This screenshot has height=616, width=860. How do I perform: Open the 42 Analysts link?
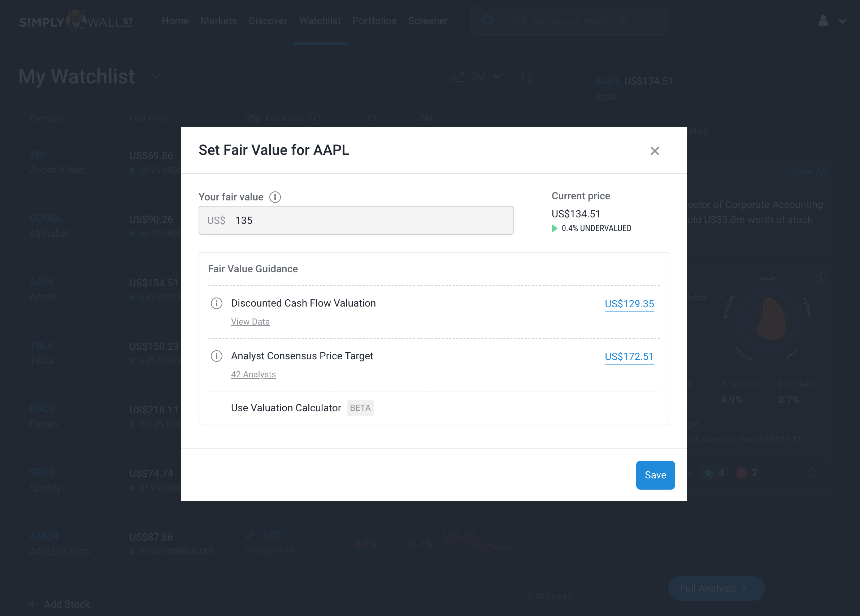(253, 374)
